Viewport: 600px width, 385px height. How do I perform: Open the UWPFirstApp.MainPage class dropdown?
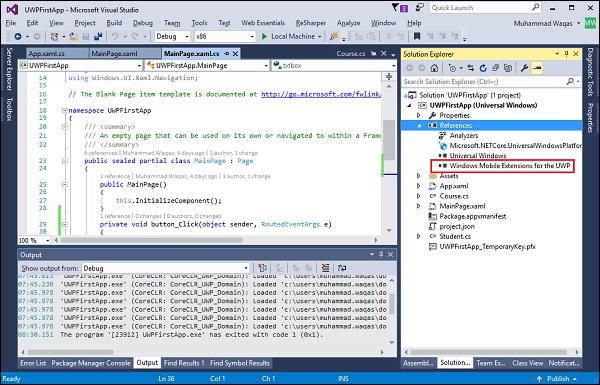[266, 66]
